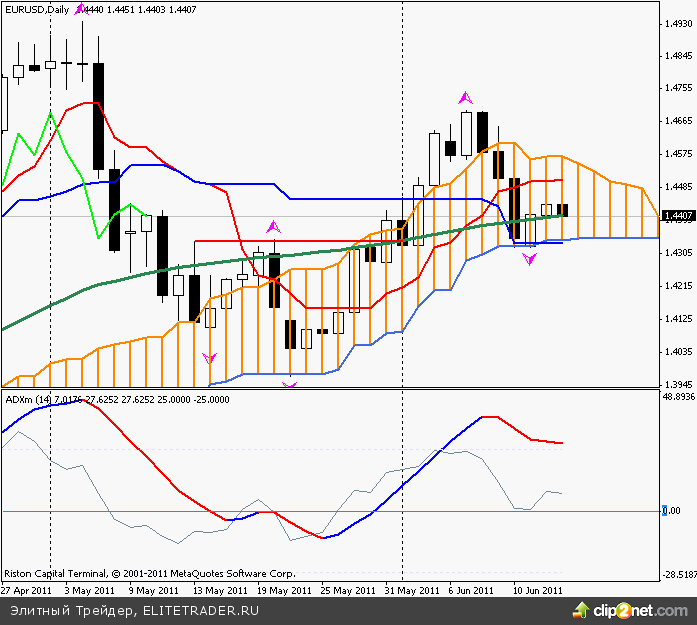Click the blue 0.00 level marker on the ADX axis

670,511
